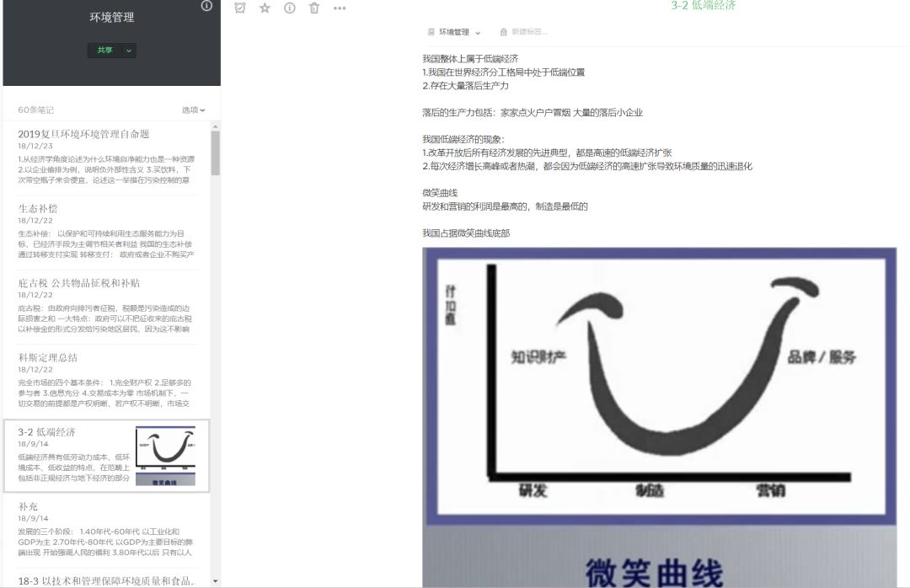Open note 2019复旦环境环境管理自命题
This screenshot has width=910, height=588.
tap(106, 157)
